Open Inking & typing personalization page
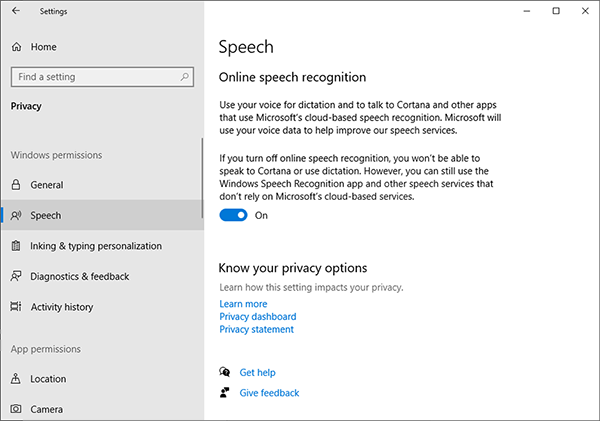 coord(96,246)
